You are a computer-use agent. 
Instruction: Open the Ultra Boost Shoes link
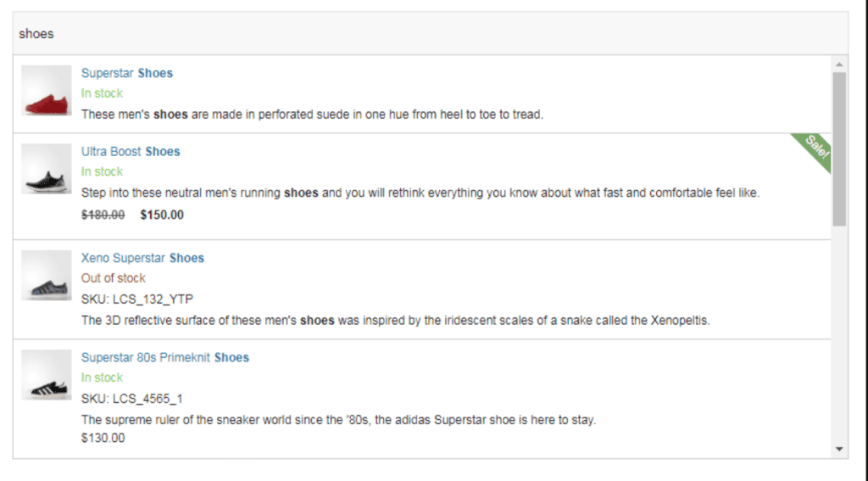coord(131,151)
